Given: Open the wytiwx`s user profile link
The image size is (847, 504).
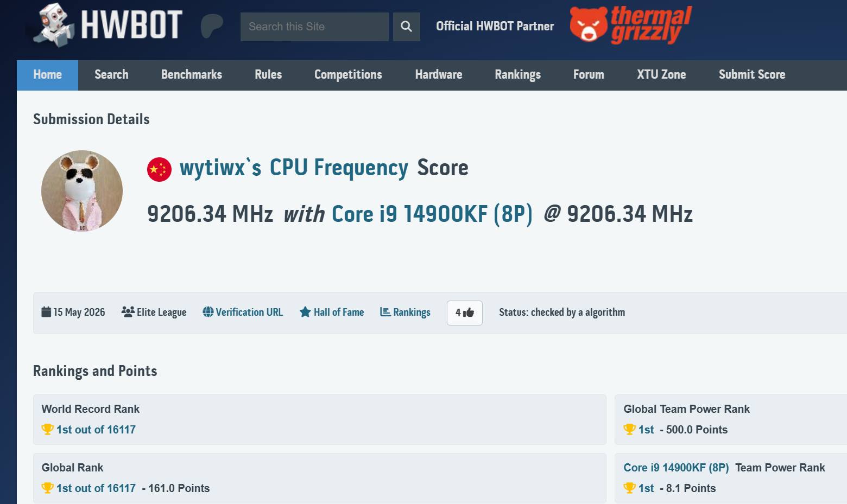Looking at the screenshot, I should coord(220,168).
